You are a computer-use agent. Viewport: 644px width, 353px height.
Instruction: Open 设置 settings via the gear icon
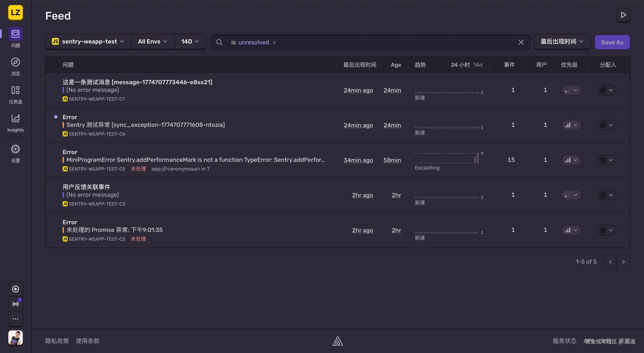[15, 149]
